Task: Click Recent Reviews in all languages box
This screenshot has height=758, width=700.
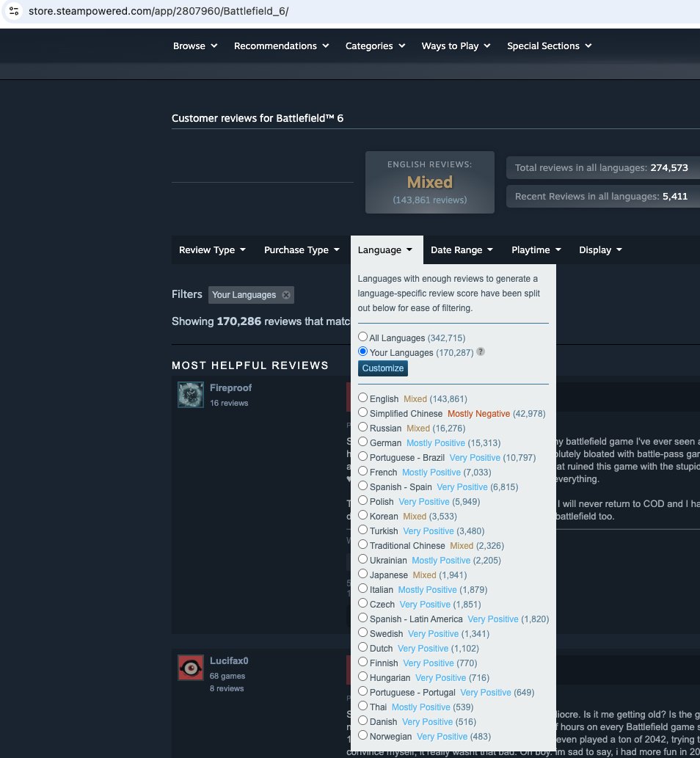Action: (x=603, y=196)
